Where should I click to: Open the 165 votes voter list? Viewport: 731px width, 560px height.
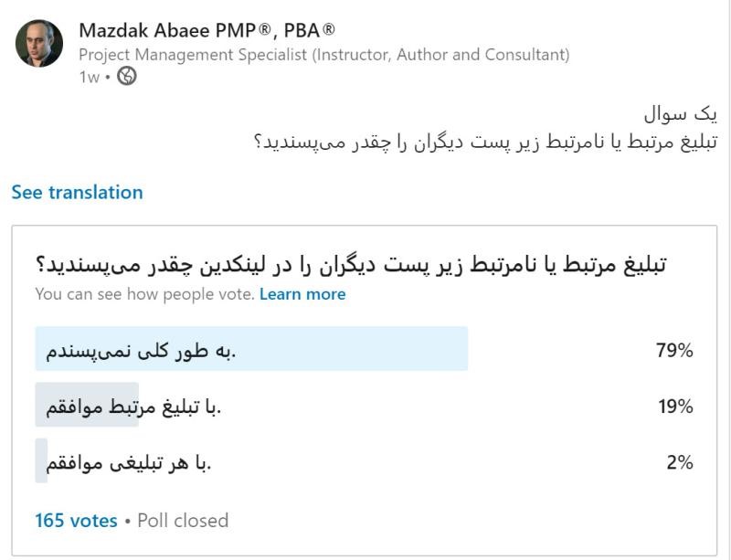click(76, 521)
